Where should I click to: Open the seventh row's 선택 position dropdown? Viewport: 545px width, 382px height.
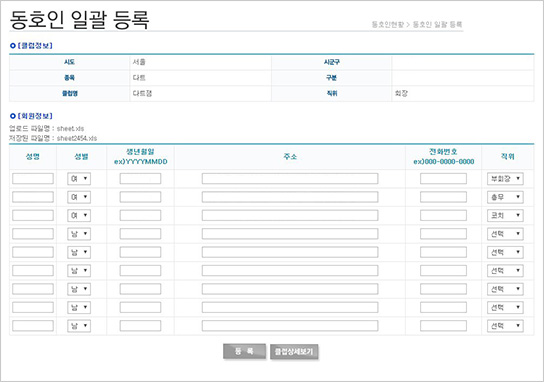505,289
